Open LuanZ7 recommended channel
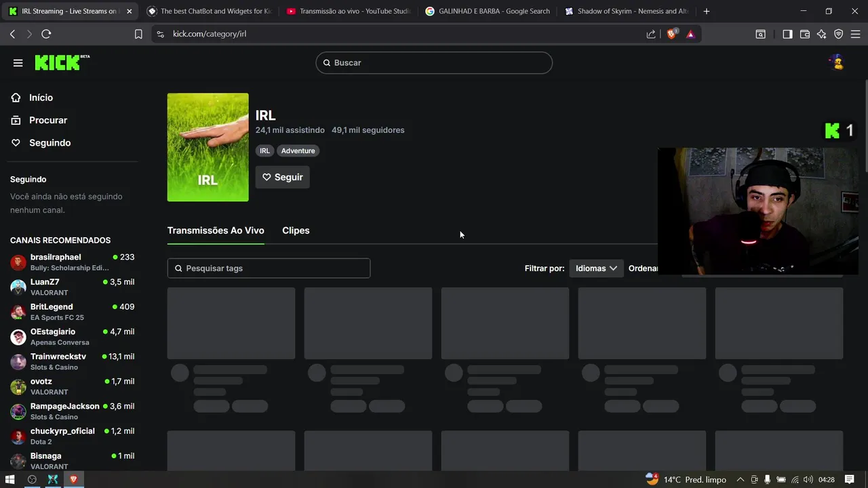 (73, 287)
